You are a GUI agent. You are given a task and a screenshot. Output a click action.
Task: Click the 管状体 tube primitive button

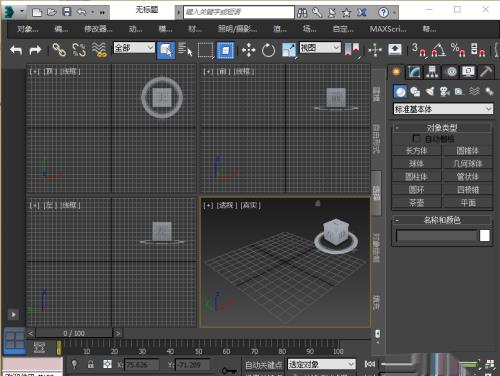[468, 177]
